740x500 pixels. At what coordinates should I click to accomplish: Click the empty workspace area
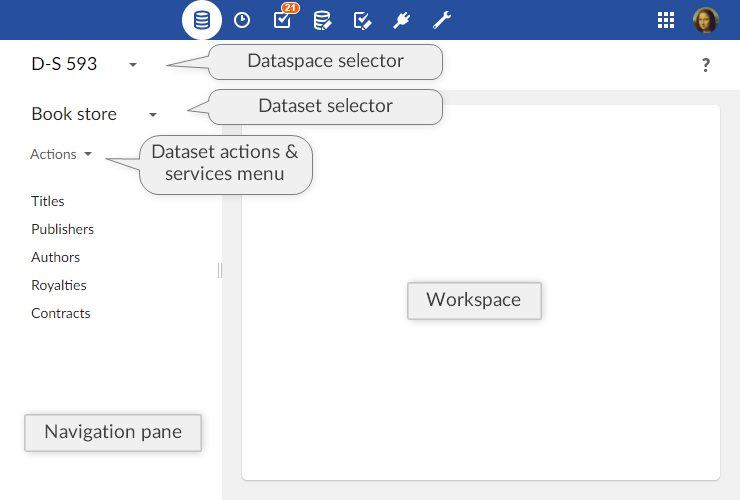480,400
